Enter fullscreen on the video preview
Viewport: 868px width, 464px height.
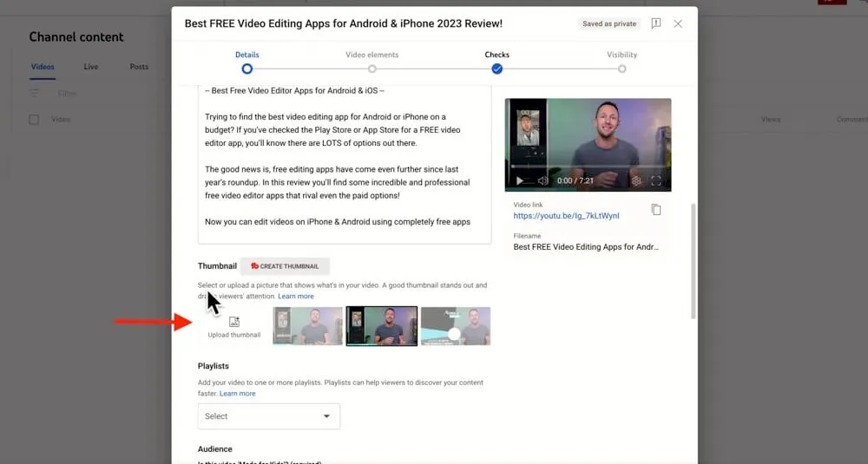[x=656, y=180]
